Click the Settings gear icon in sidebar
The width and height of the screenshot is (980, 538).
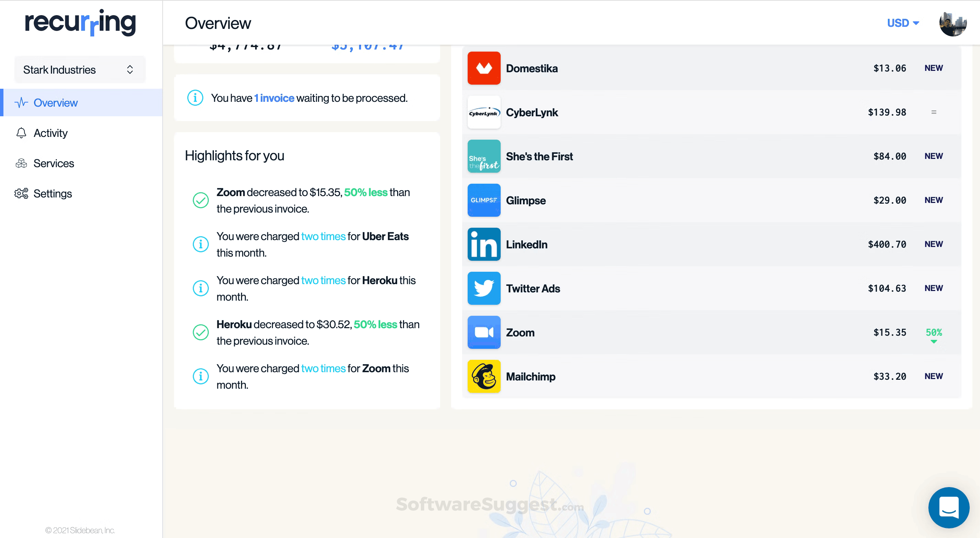click(x=21, y=193)
